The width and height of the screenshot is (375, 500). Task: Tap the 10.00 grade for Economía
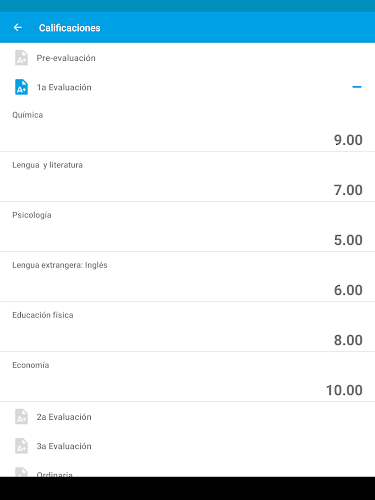point(344,390)
